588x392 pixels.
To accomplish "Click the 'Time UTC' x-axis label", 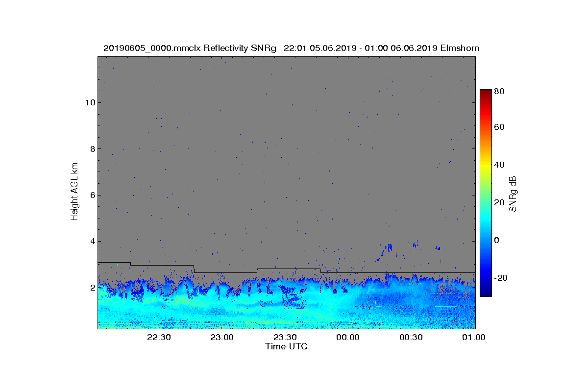I will pos(287,346).
